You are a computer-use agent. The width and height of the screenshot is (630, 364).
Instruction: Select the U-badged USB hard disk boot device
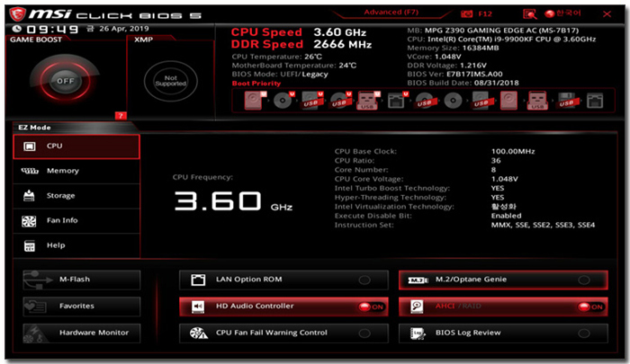(311, 101)
